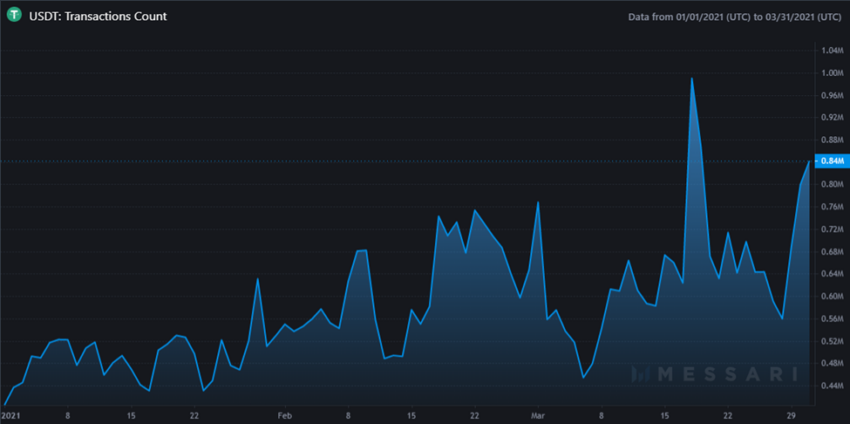Click the 2021 label on the time axis
Image resolution: width=850 pixels, height=424 pixels.
(x=11, y=415)
